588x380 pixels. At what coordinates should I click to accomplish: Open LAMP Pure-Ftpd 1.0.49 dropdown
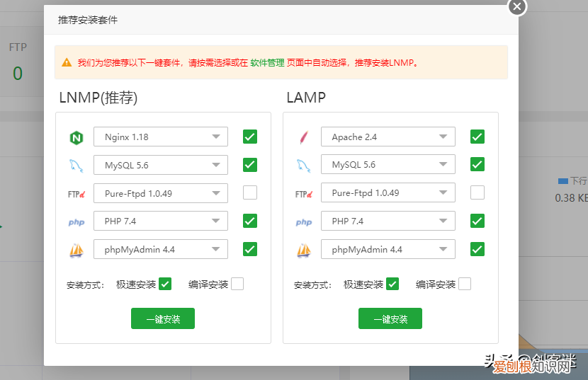[388, 193]
